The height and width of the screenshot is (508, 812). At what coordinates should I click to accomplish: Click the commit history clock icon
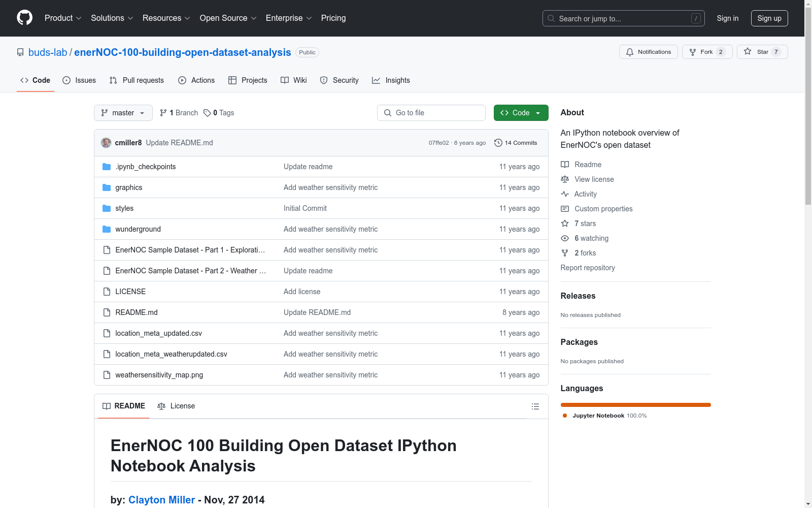pos(498,143)
